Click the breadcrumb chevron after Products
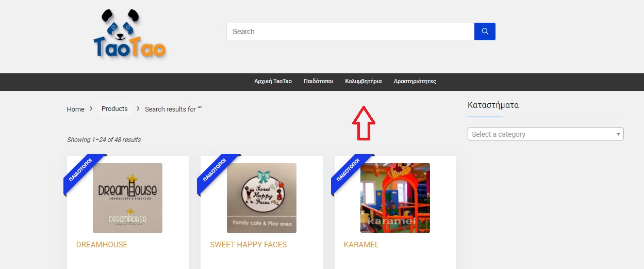Image resolution: width=644 pixels, height=269 pixels. pos(138,109)
